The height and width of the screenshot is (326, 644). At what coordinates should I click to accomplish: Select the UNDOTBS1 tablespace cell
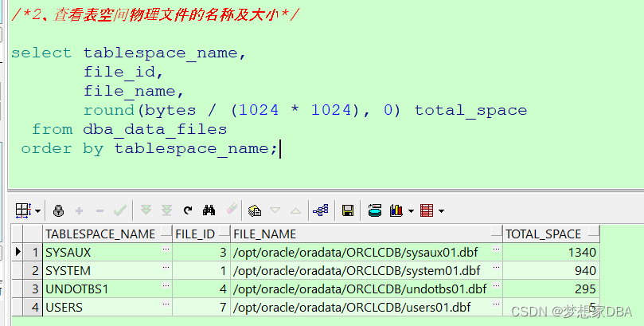pos(107,289)
